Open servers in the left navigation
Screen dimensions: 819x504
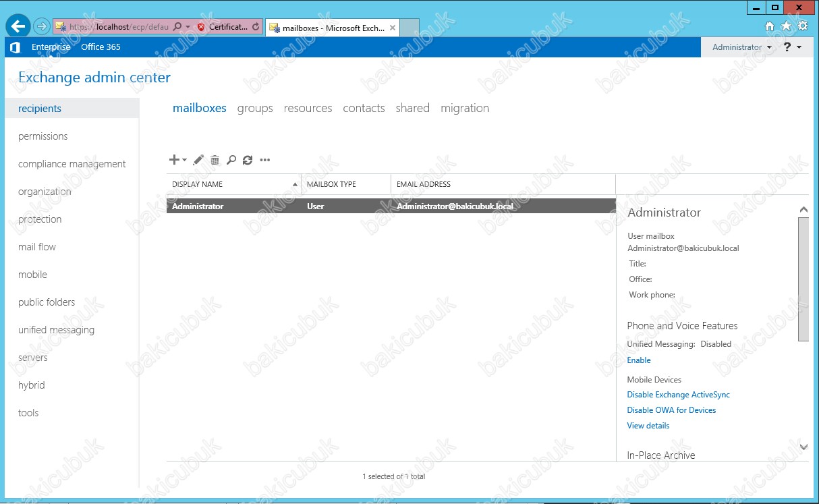pos(33,358)
